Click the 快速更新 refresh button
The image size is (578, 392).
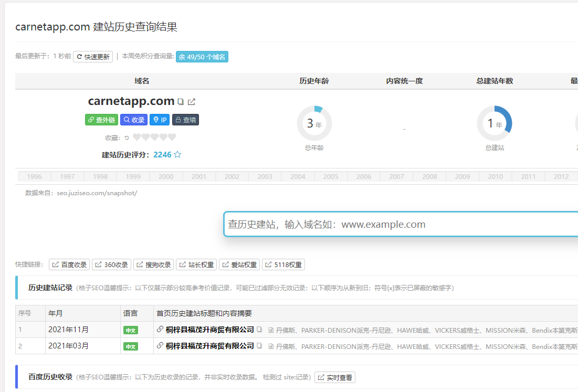(x=93, y=57)
